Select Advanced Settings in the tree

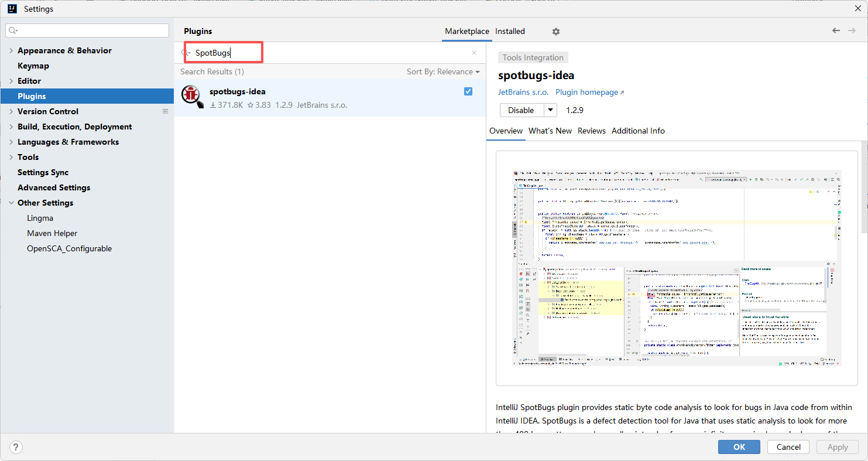[x=54, y=187]
